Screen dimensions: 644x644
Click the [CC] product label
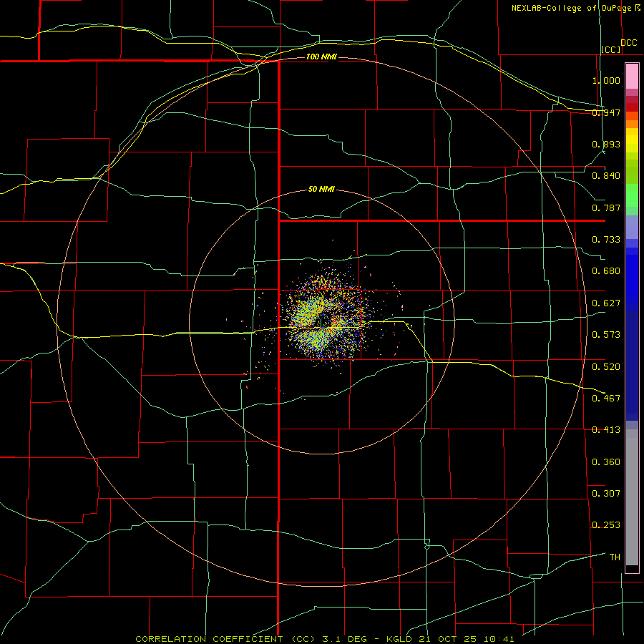coord(611,49)
